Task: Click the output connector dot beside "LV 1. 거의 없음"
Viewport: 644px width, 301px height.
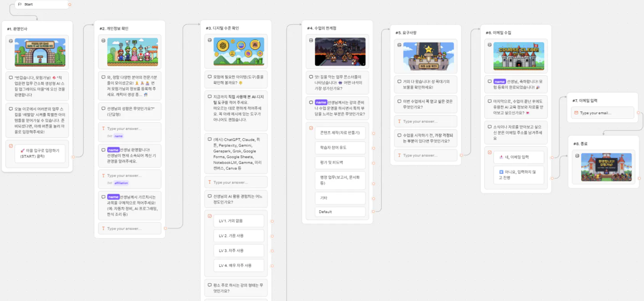Action: tap(272, 221)
